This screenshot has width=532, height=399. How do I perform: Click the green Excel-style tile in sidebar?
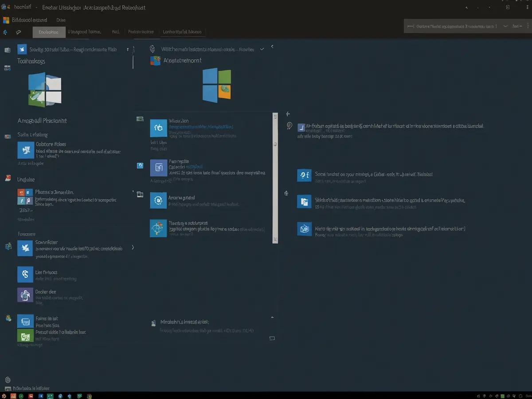(25, 336)
